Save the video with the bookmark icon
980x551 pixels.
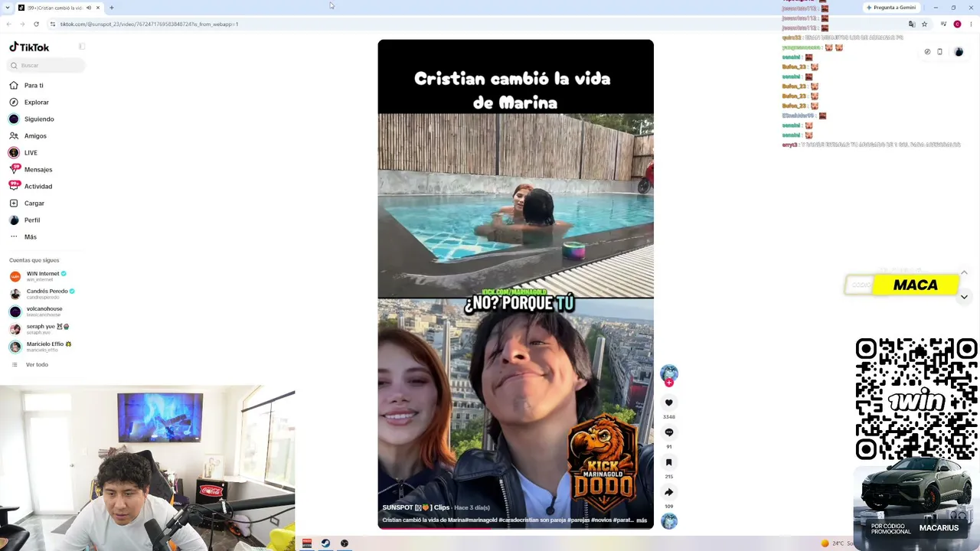coord(669,462)
